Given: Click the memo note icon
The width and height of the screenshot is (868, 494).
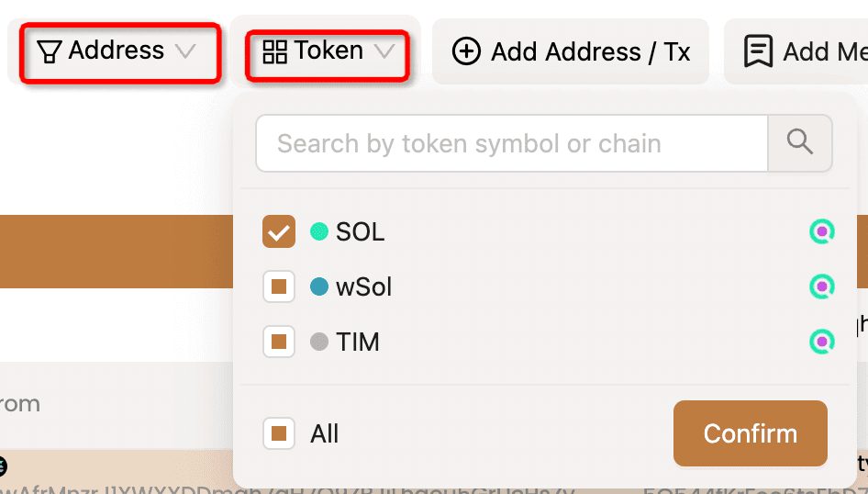Looking at the screenshot, I should (758, 51).
